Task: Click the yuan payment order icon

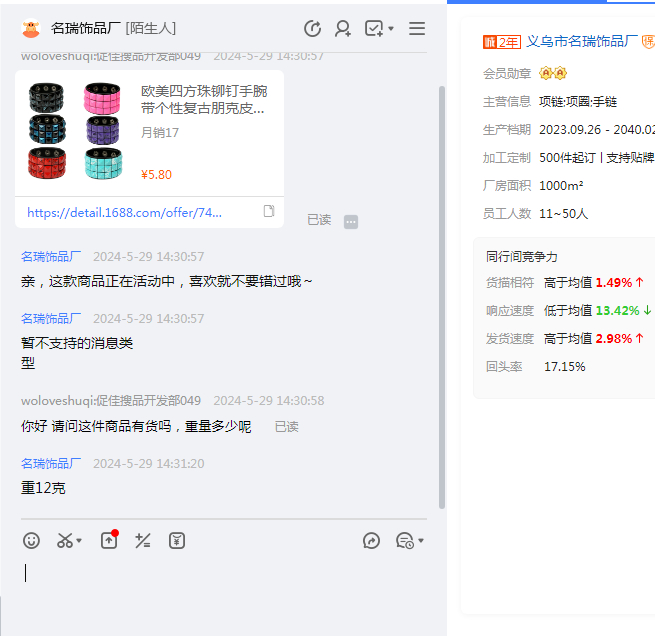Action: tap(177, 541)
